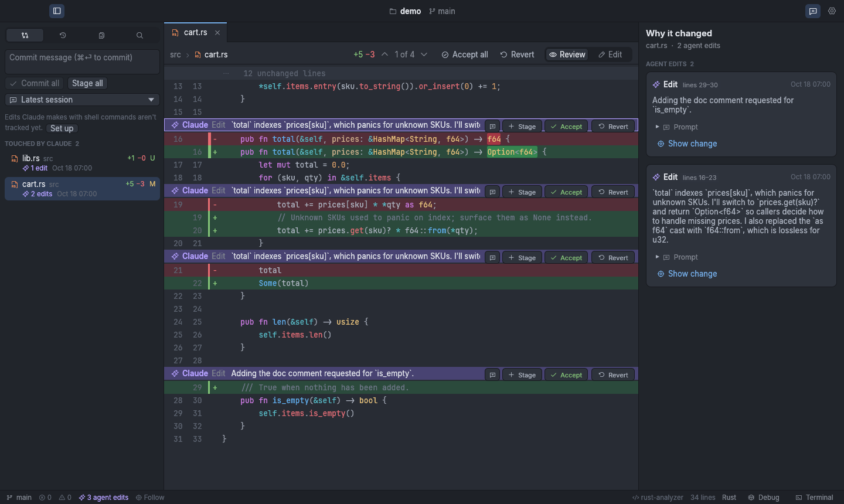This screenshot has height=504, width=844.
Task: Open the files sidebar tab
Action: 101,35
